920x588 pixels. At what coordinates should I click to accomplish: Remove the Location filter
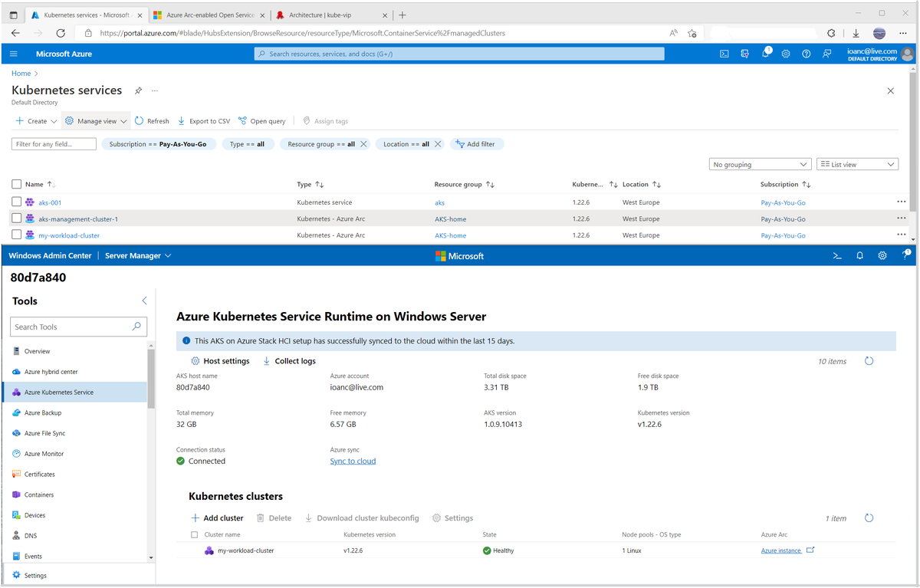[438, 144]
